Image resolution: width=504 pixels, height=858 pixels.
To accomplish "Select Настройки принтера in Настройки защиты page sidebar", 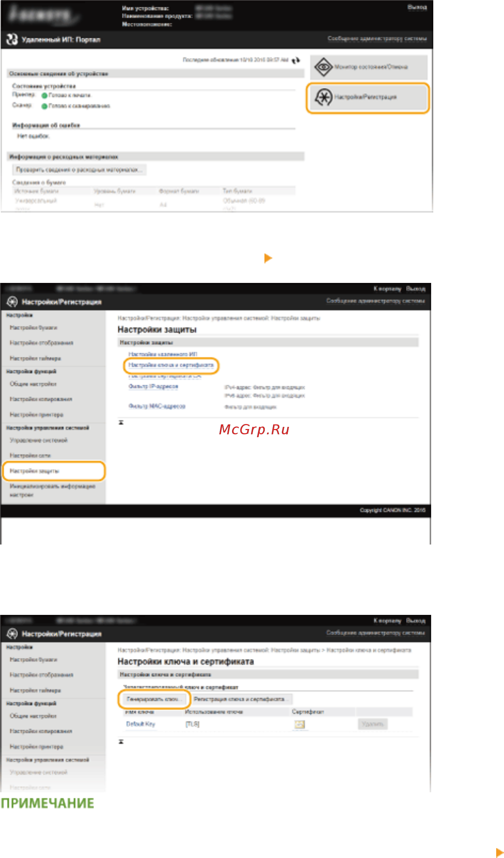I will coord(36,414).
